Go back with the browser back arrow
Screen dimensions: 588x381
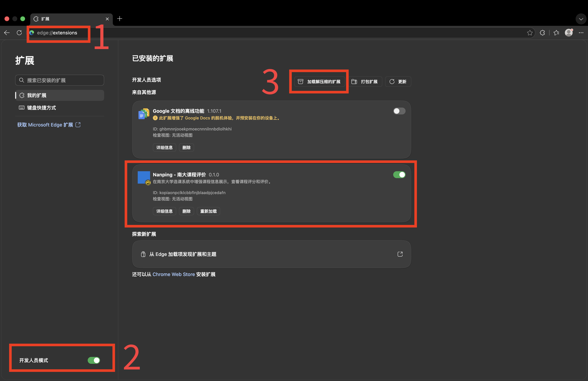7,33
